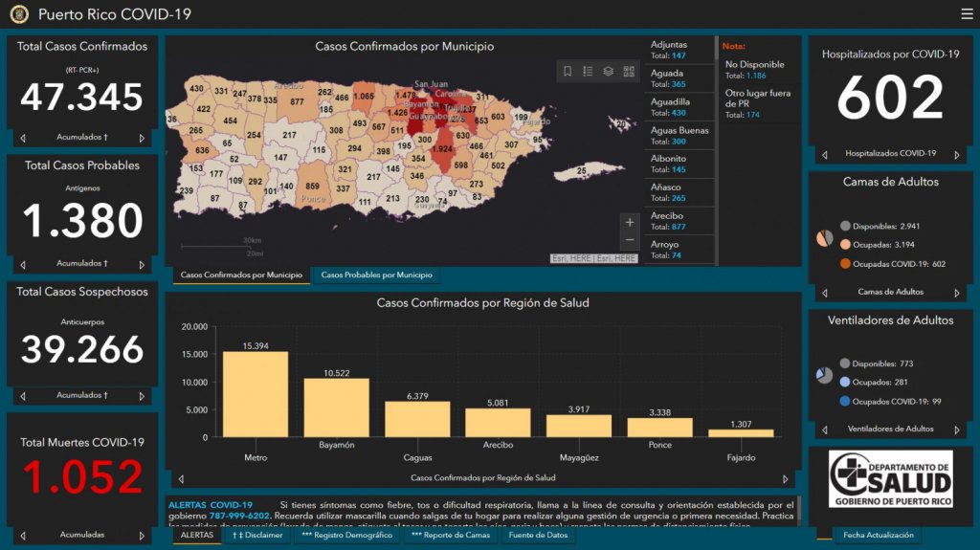Zoom out on the map

pos(629,240)
